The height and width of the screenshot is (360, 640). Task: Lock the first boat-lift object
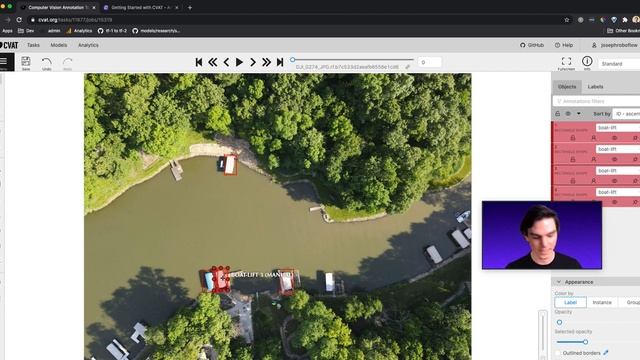(573, 138)
